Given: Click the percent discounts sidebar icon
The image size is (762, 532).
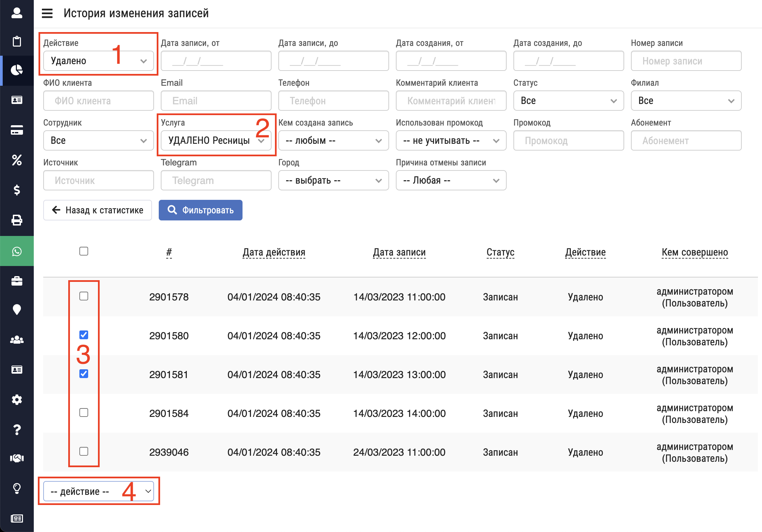Looking at the screenshot, I should [17, 160].
